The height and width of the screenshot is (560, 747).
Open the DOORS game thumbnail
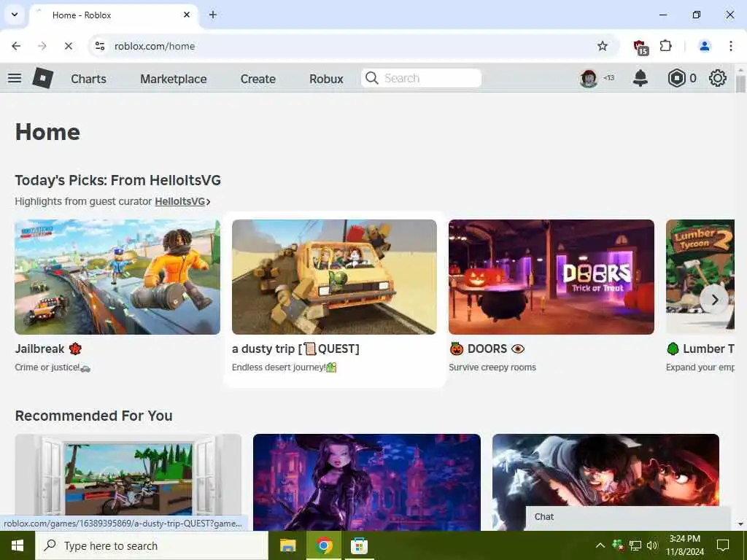coord(551,276)
